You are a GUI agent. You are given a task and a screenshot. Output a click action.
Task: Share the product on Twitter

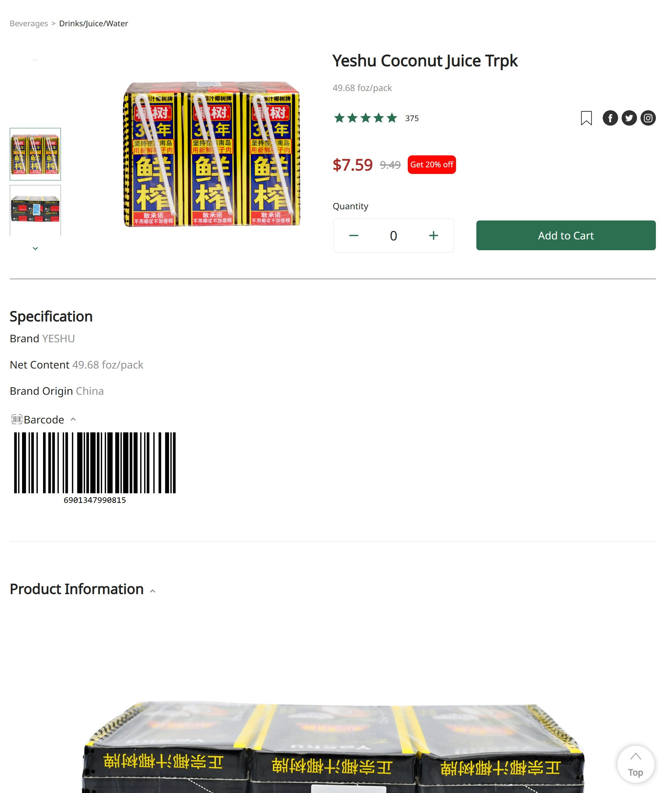pyautogui.click(x=629, y=118)
